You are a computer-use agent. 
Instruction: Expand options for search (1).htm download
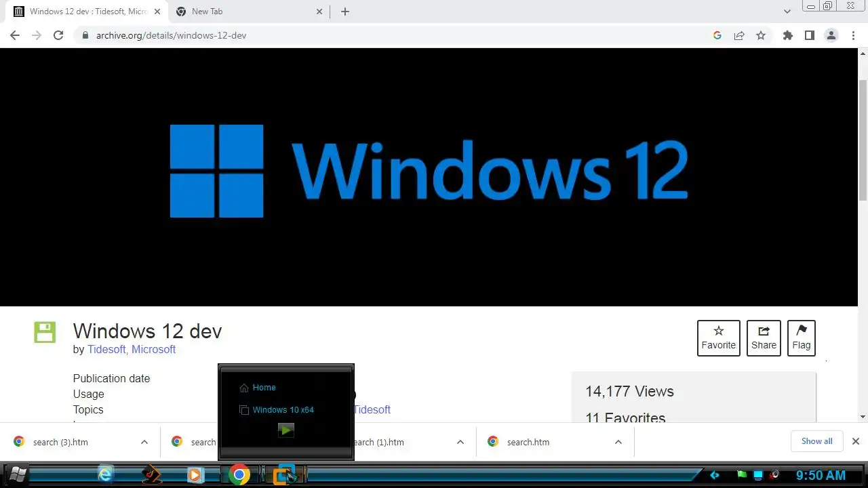coord(460,442)
